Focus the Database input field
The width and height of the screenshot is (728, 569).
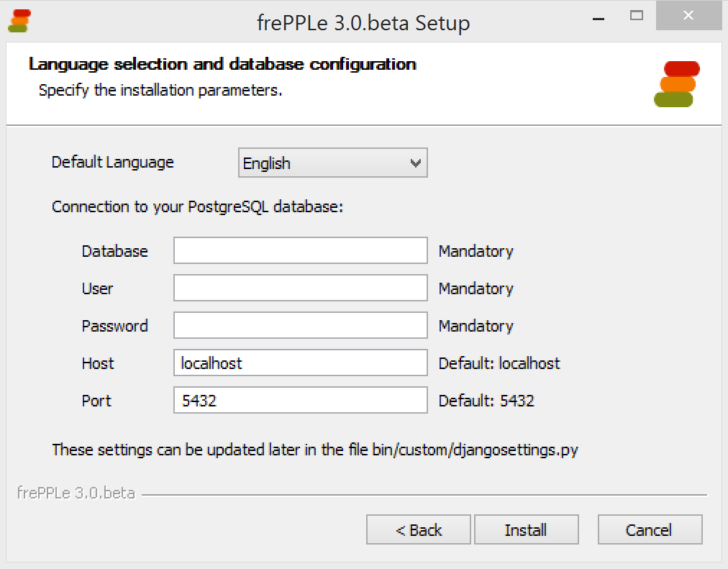(301, 251)
